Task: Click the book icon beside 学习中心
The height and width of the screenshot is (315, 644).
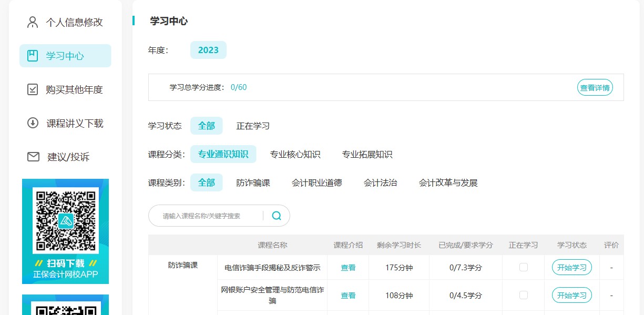Action: click(33, 56)
